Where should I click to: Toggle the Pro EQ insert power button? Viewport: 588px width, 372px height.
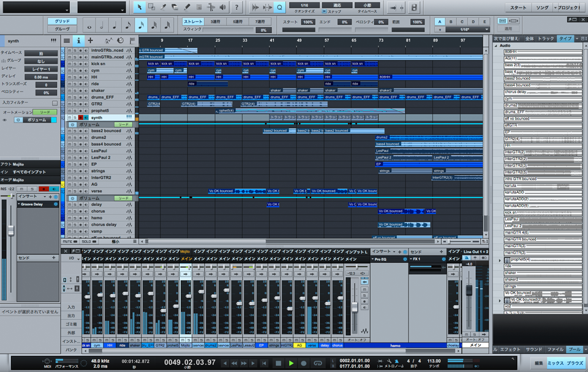405,259
